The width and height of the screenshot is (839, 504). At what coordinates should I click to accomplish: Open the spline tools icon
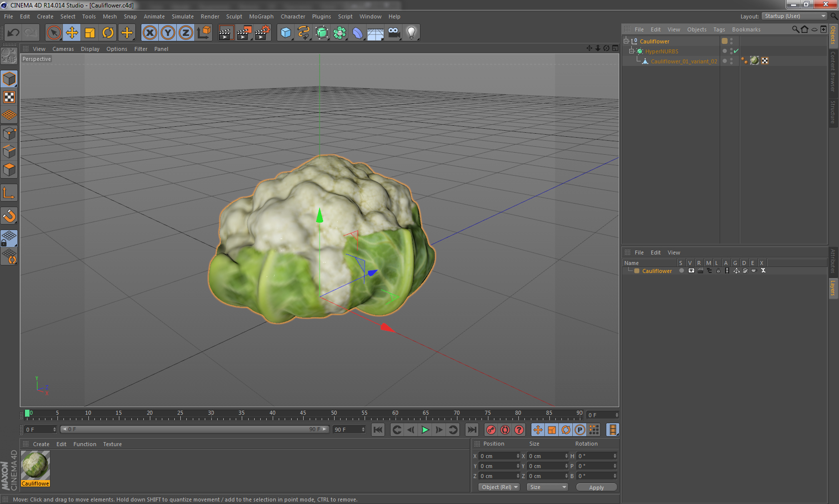point(304,33)
